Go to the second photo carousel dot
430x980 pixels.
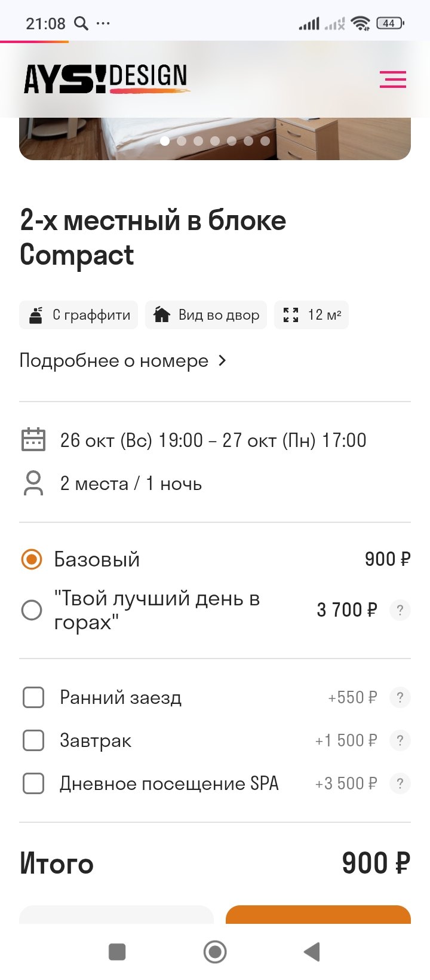pyautogui.click(x=182, y=141)
